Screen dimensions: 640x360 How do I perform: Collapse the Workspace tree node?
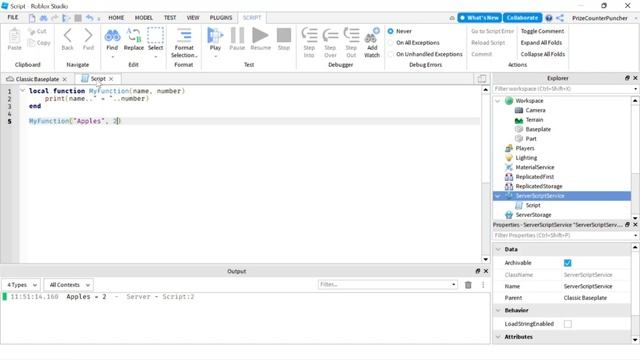coord(498,101)
